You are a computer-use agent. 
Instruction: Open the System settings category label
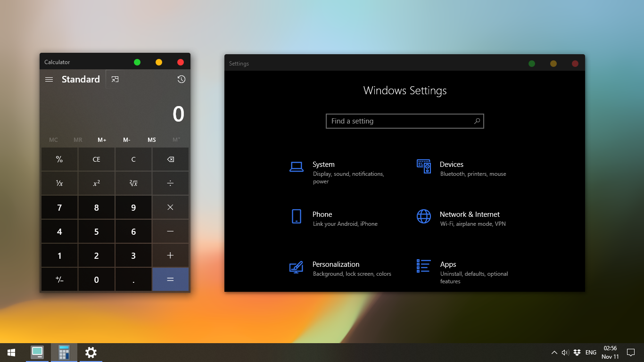tap(323, 165)
